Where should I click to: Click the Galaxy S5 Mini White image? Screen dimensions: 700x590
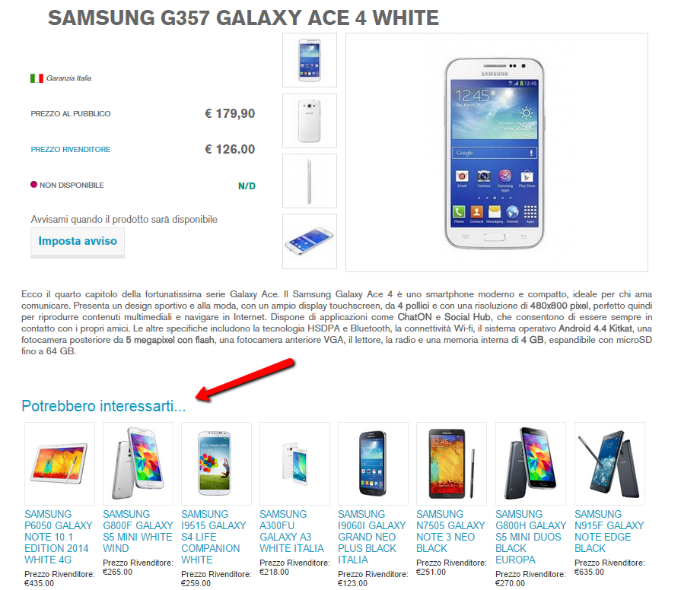(x=138, y=464)
